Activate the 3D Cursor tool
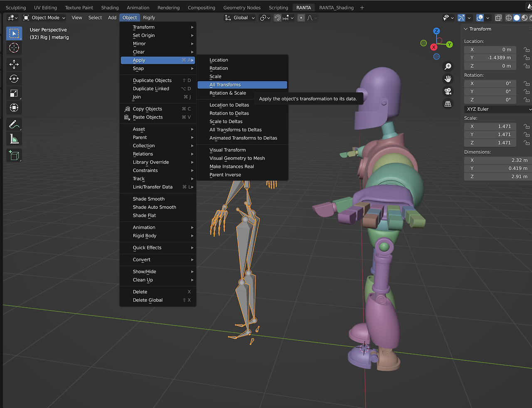 point(14,48)
